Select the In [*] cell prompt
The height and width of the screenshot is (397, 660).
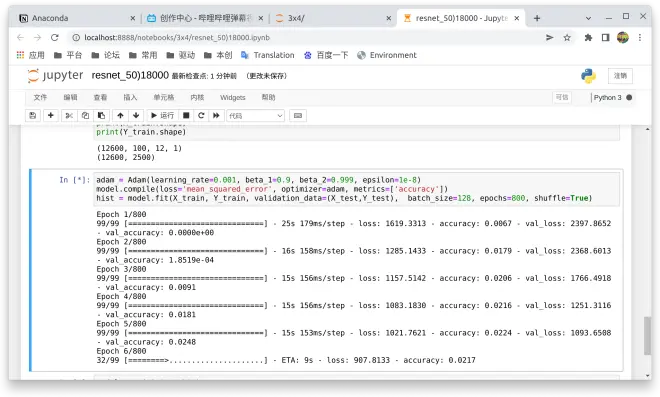75,180
